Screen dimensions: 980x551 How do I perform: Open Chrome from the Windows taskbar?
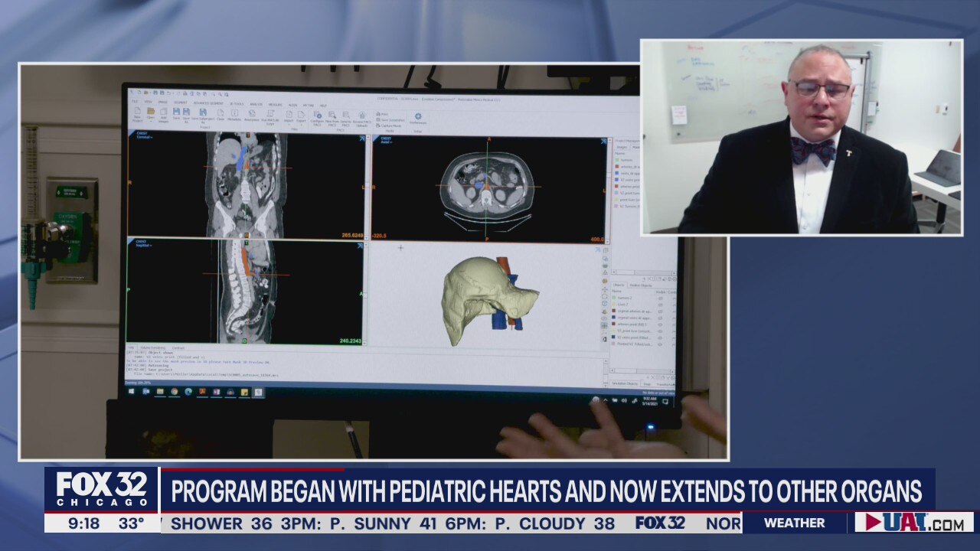coord(175,391)
